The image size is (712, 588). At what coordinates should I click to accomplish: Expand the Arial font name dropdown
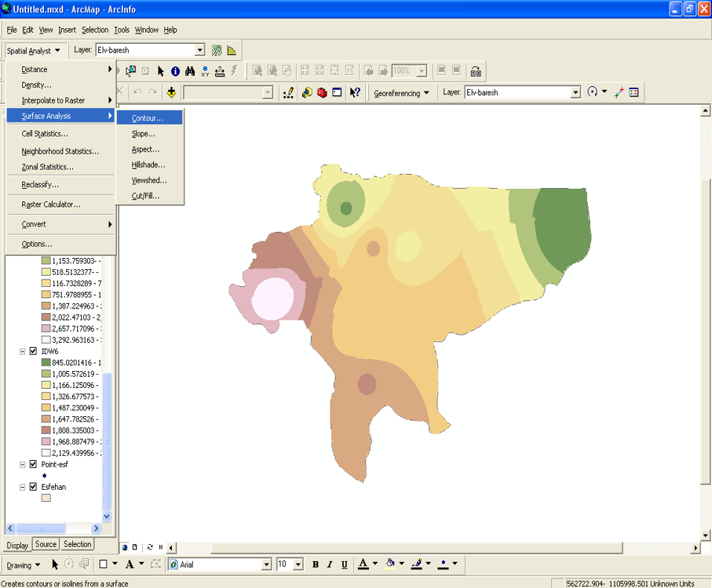(x=266, y=565)
